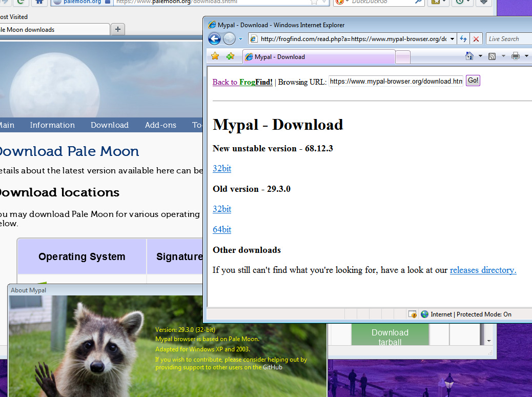This screenshot has width=532, height=397.
Task: Click Adapted for Windows XP and 2003 text
Action: (x=202, y=349)
